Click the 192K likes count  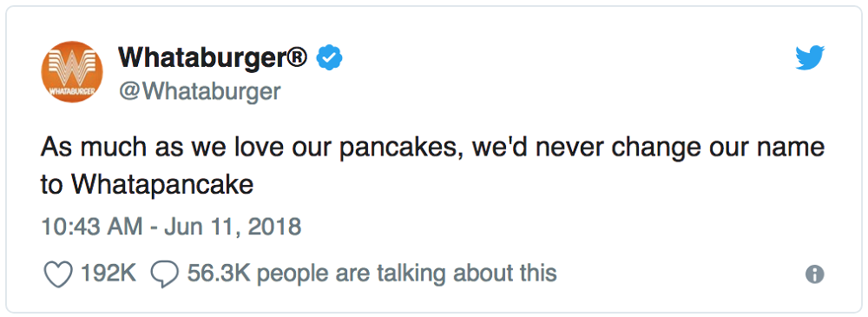click(108, 274)
